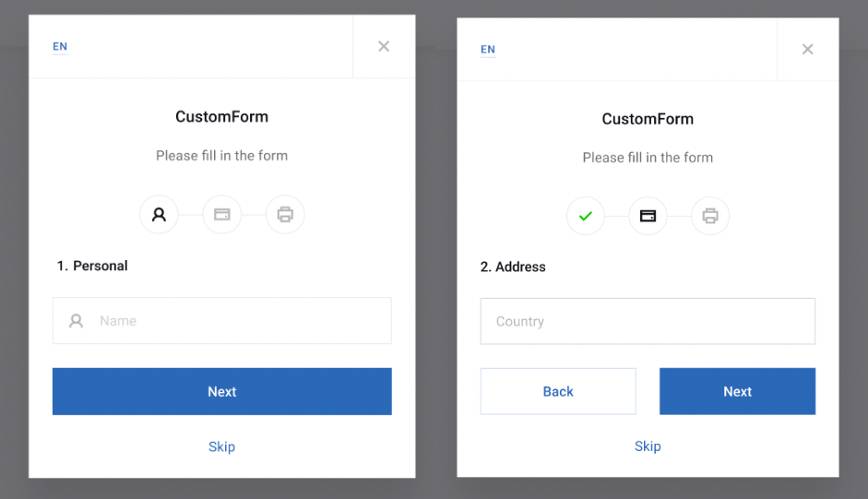Click the printer step icon in left form
The width and height of the screenshot is (868, 499).
point(285,214)
